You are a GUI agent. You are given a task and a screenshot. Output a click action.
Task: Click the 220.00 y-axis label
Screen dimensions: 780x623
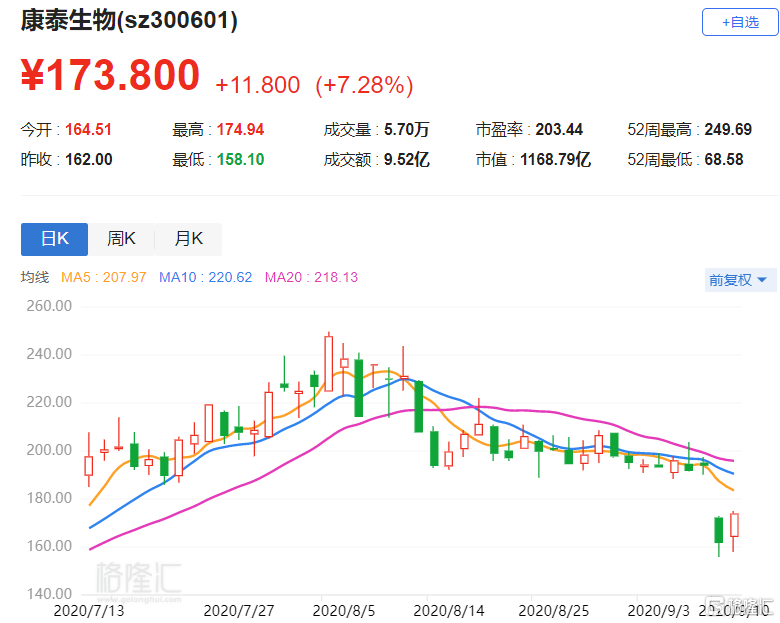(49, 402)
